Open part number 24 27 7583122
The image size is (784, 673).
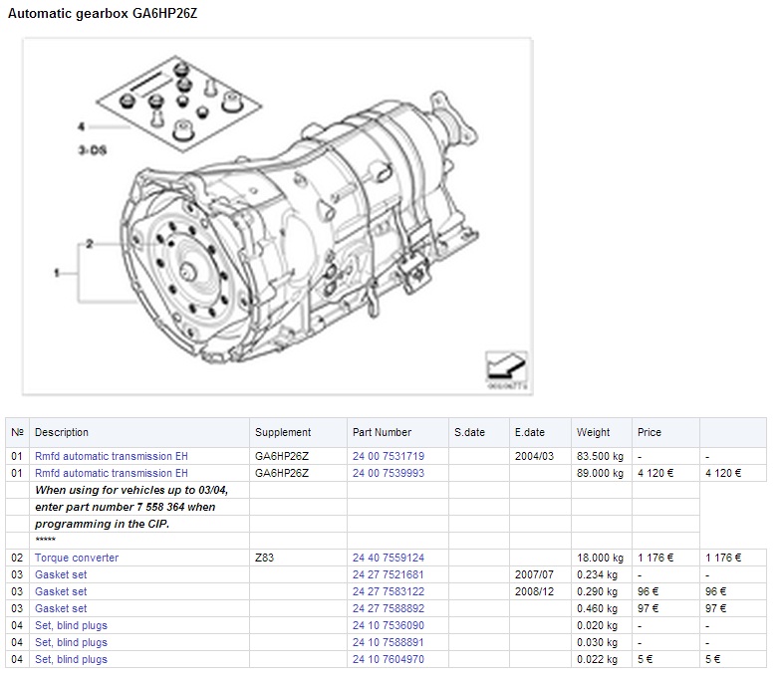388,591
